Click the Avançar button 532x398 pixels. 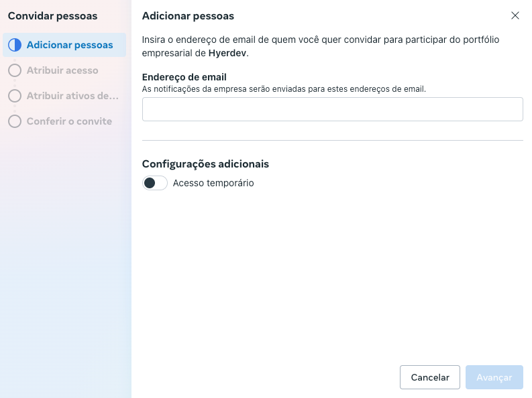tap(494, 377)
